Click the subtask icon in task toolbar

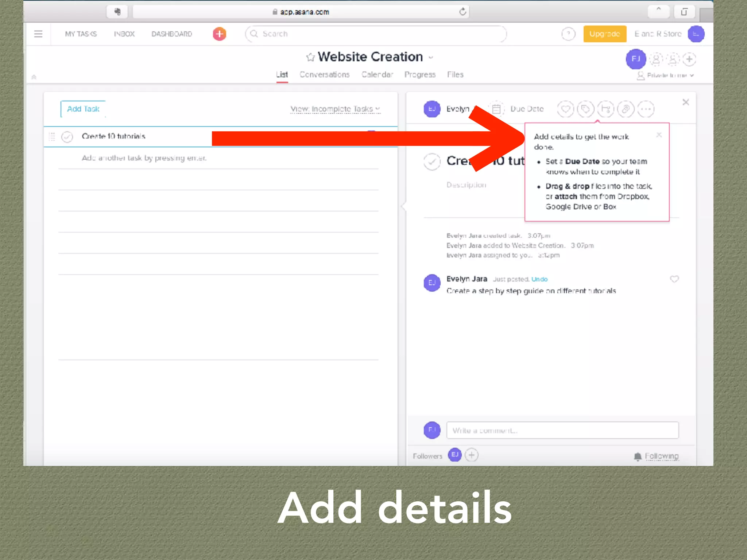point(605,109)
